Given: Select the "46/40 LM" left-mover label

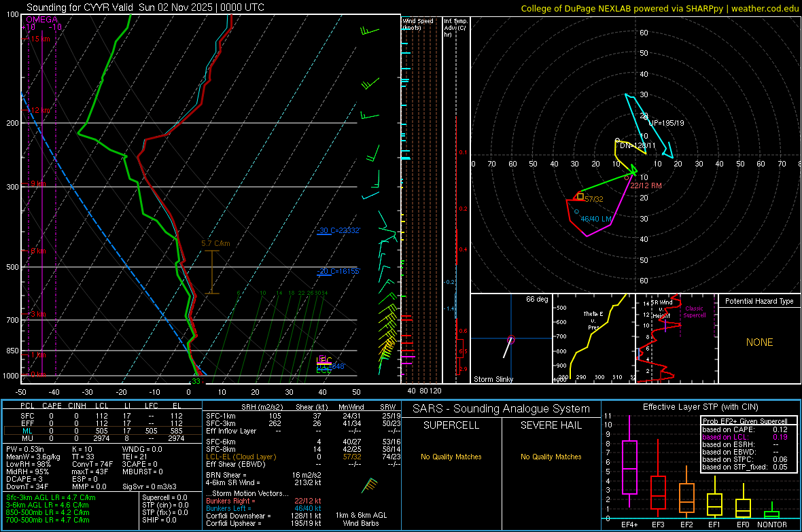Looking at the screenshot, I should pos(596,219).
